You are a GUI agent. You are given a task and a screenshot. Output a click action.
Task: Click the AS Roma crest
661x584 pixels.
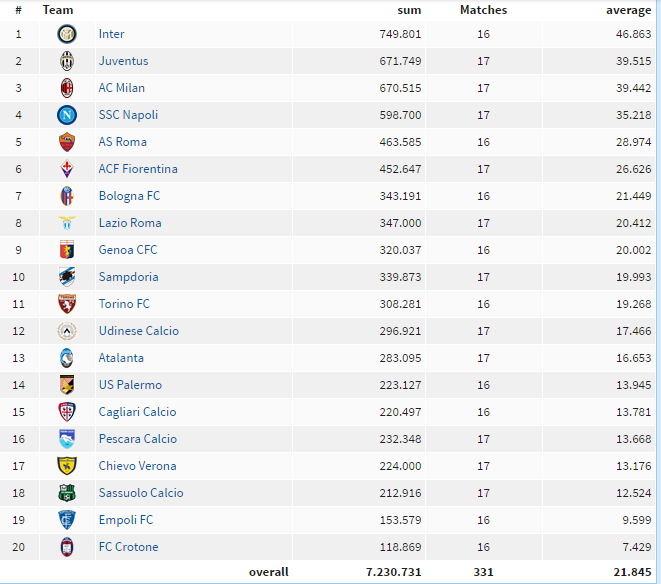pos(67,142)
